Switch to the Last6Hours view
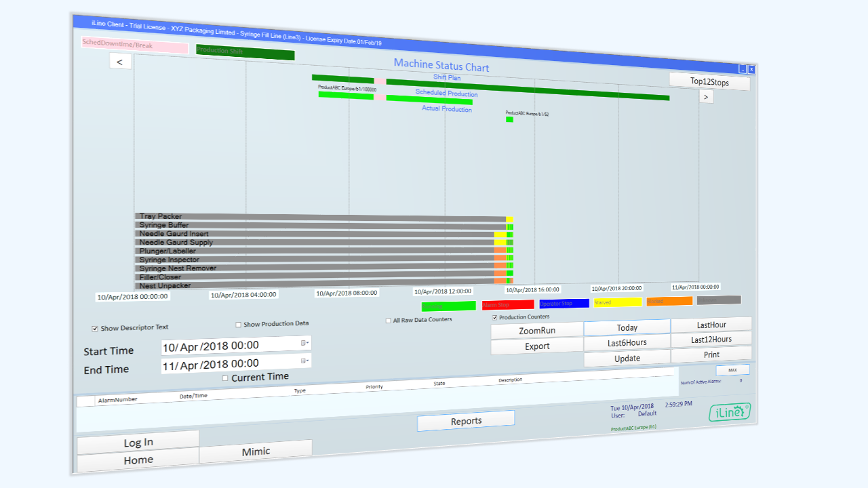The height and width of the screenshot is (488, 868). 627,342
